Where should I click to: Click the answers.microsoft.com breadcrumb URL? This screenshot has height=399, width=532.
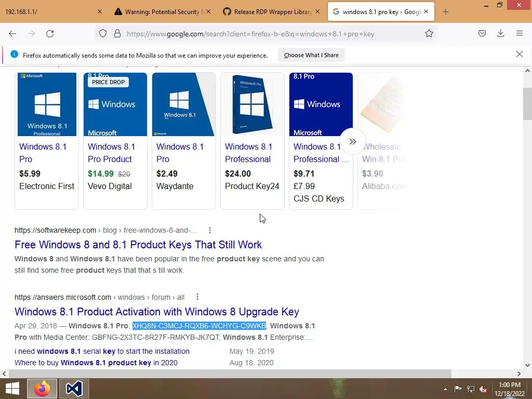(99, 297)
